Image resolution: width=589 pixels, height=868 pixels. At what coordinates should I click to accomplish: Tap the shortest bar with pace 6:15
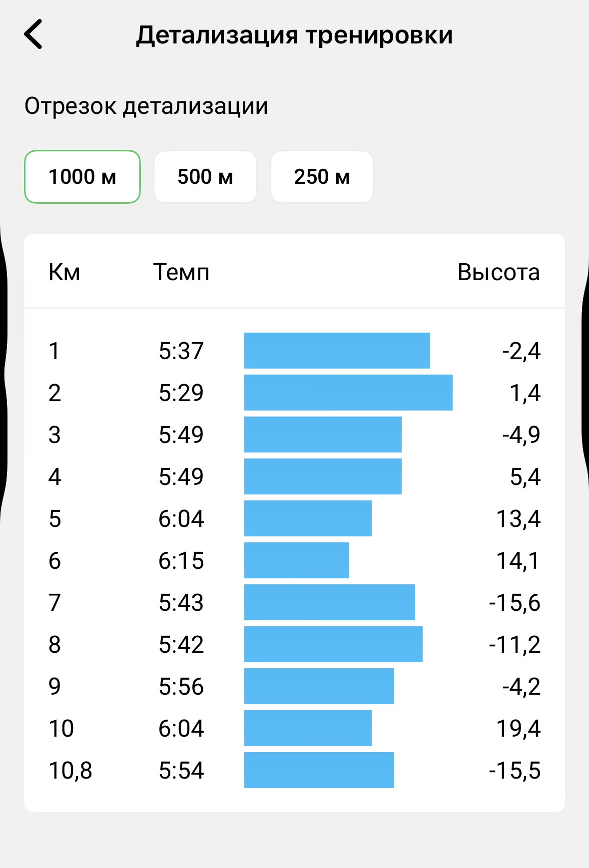pos(297,560)
